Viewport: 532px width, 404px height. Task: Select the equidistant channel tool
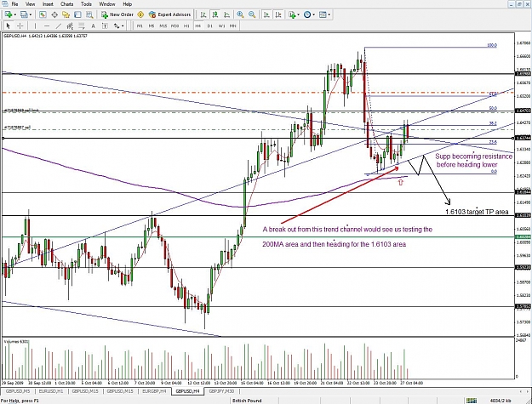tap(70, 26)
